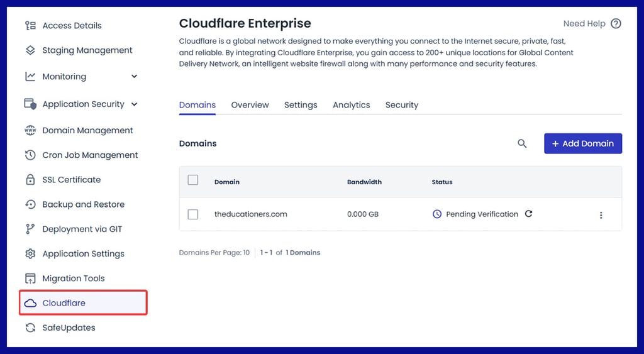Screen dimensions: 644x354
Task: Click the Cloudflare Enterprise heading
Action: 245,23
